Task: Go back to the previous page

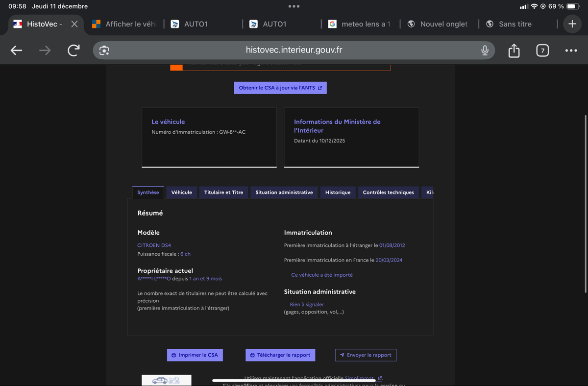Action: pyautogui.click(x=16, y=50)
